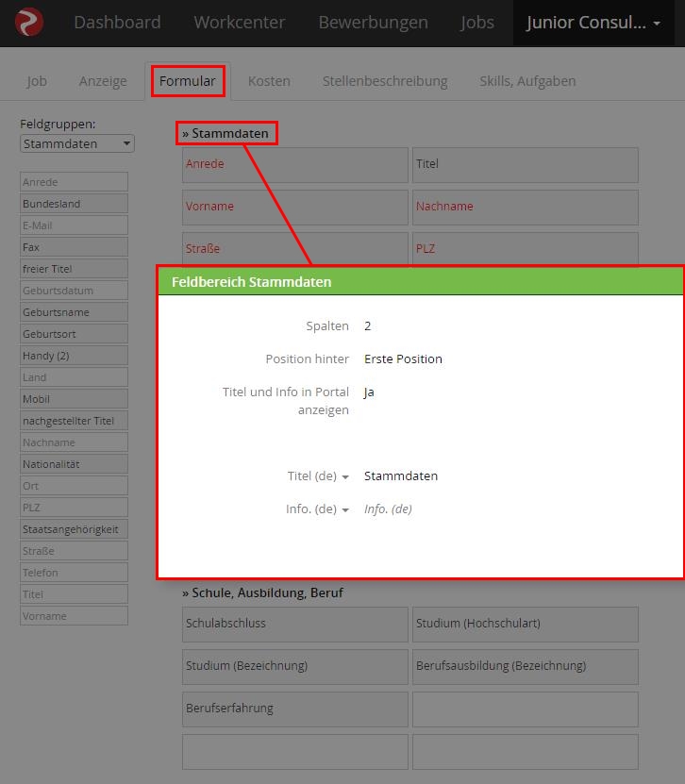Click the Berufserfahrung form field cell

[295, 709]
